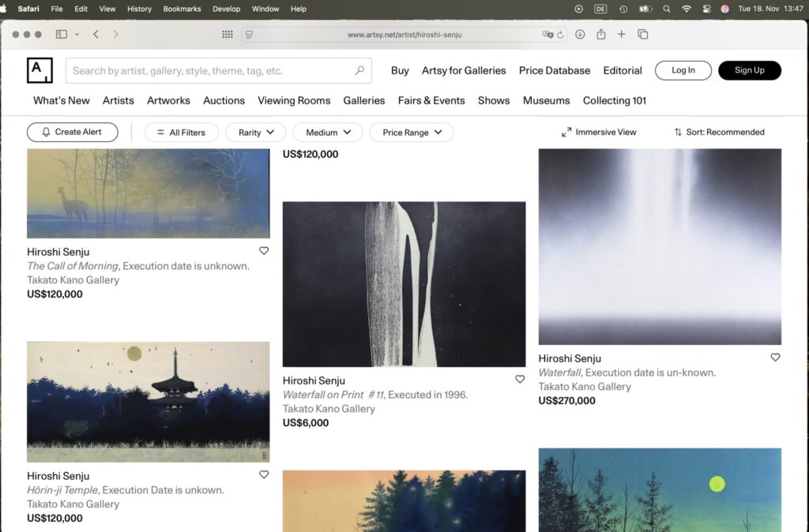This screenshot has width=809, height=532.
Task: Expand the Price Range dropdown
Action: click(411, 133)
